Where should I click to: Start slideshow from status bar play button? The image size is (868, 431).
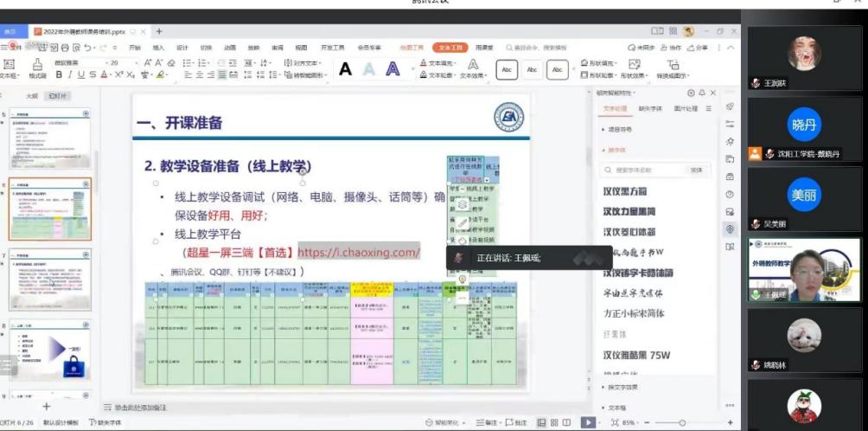coord(587,422)
